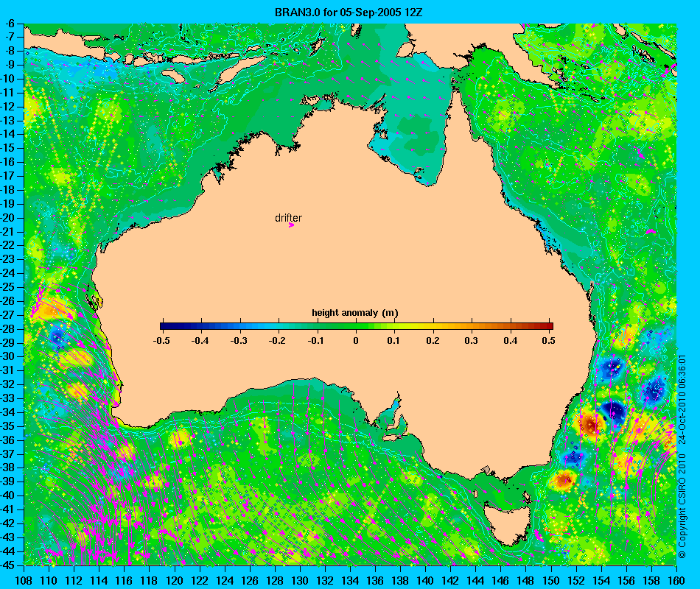Click the colorbar tick label '-0.4'
700x589 pixels.
point(200,340)
